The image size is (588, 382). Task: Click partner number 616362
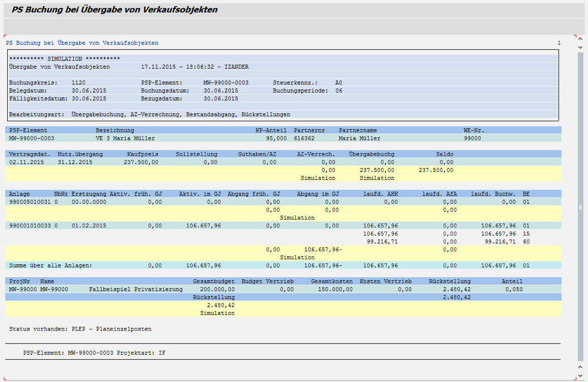pos(304,138)
